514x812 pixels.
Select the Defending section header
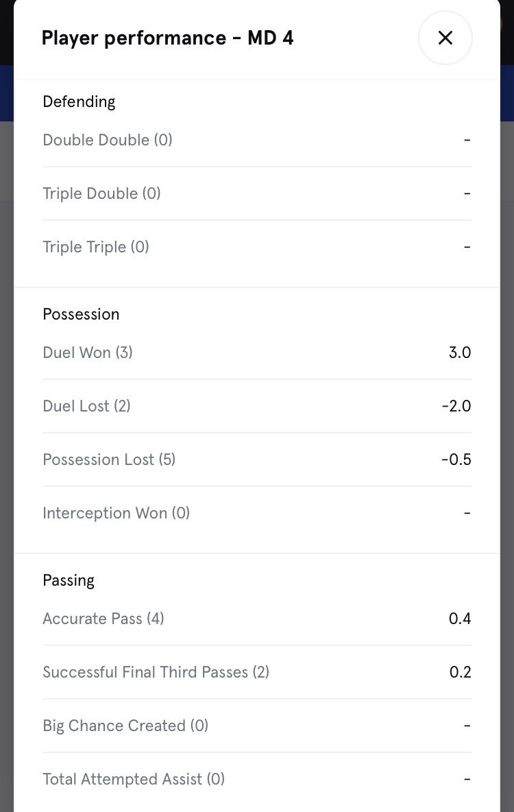point(79,101)
